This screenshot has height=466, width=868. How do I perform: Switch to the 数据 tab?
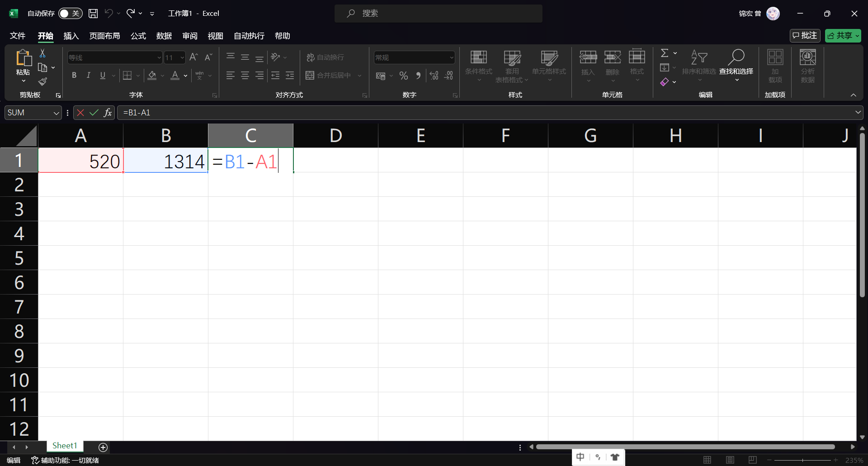164,36
